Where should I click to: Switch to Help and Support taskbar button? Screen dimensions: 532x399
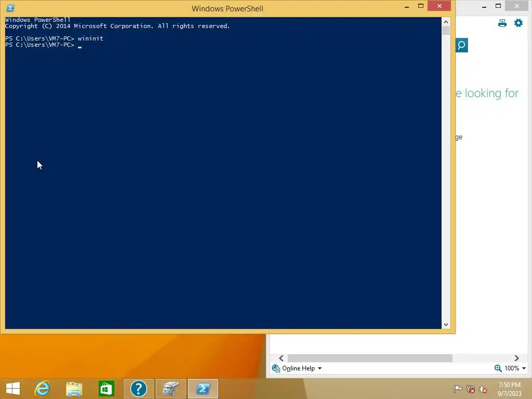(138, 389)
